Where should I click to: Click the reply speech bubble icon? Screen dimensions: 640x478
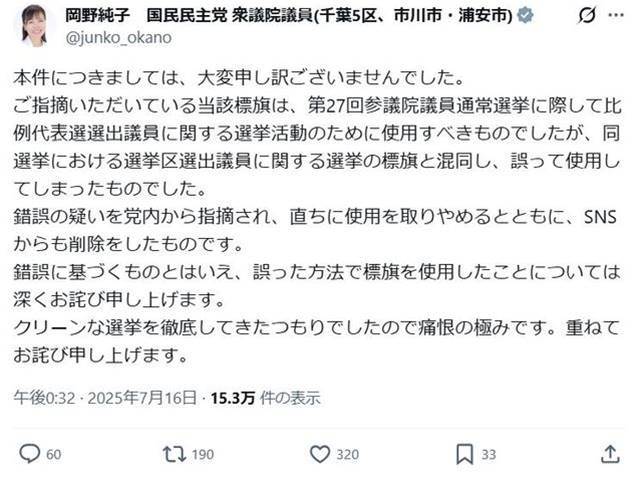coord(29,455)
